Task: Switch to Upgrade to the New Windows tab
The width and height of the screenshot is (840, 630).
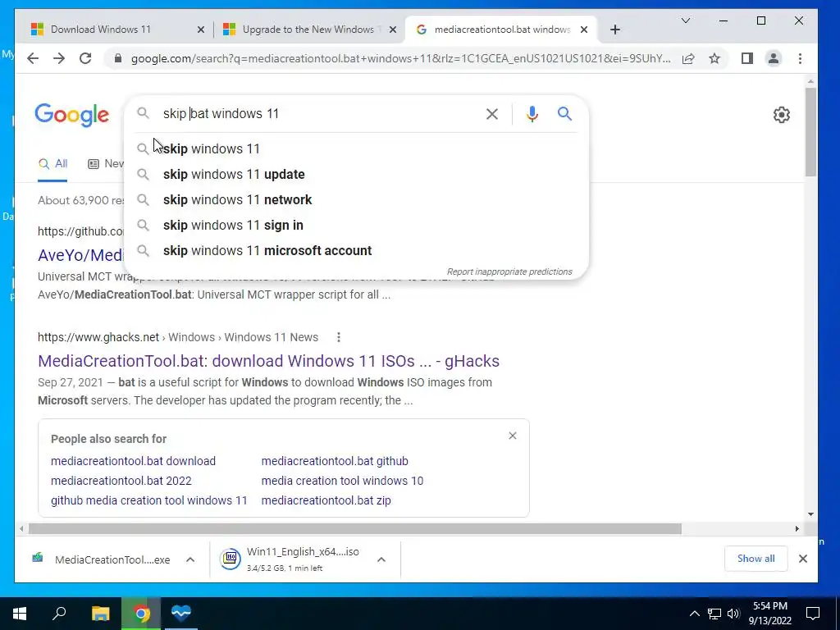Action: (x=309, y=30)
